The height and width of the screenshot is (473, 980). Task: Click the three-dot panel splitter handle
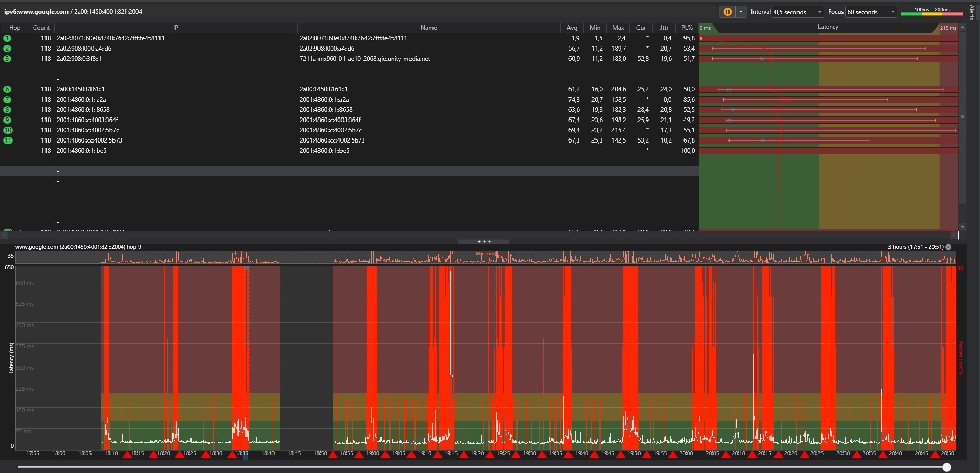484,242
